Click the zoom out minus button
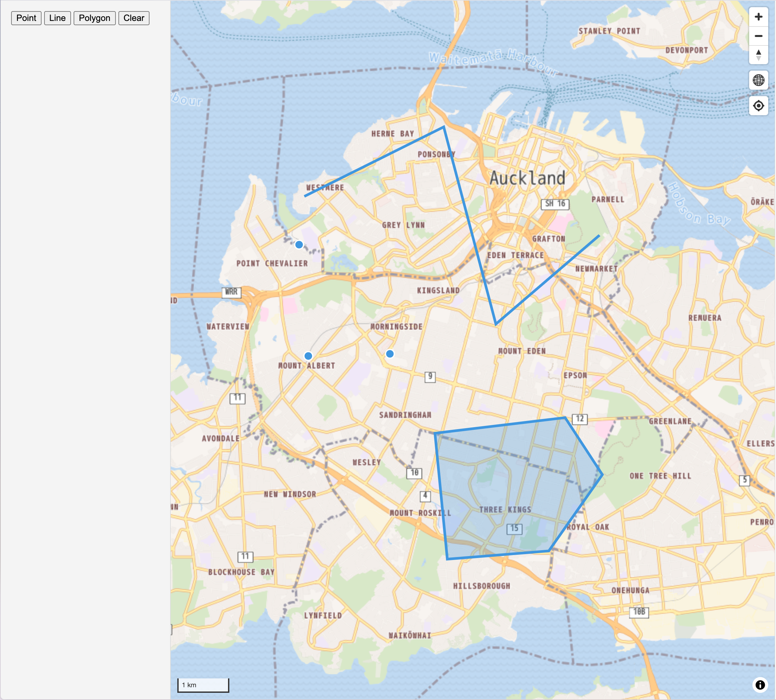 point(758,36)
